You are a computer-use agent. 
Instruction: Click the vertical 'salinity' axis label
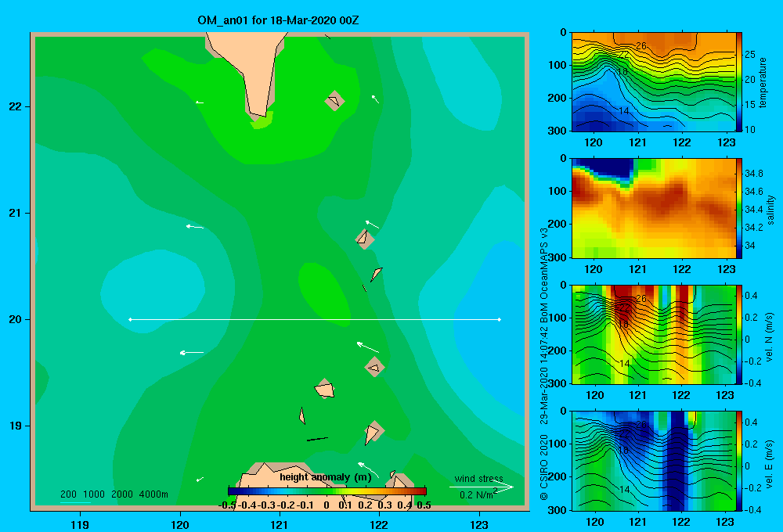click(x=770, y=210)
